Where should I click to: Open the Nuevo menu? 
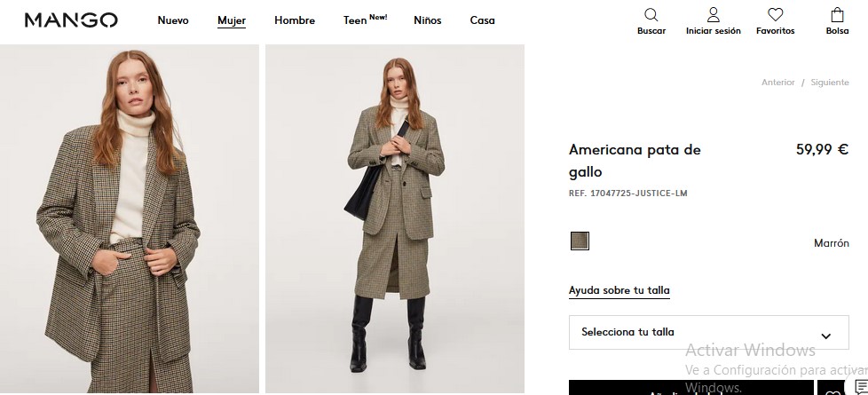(x=173, y=20)
